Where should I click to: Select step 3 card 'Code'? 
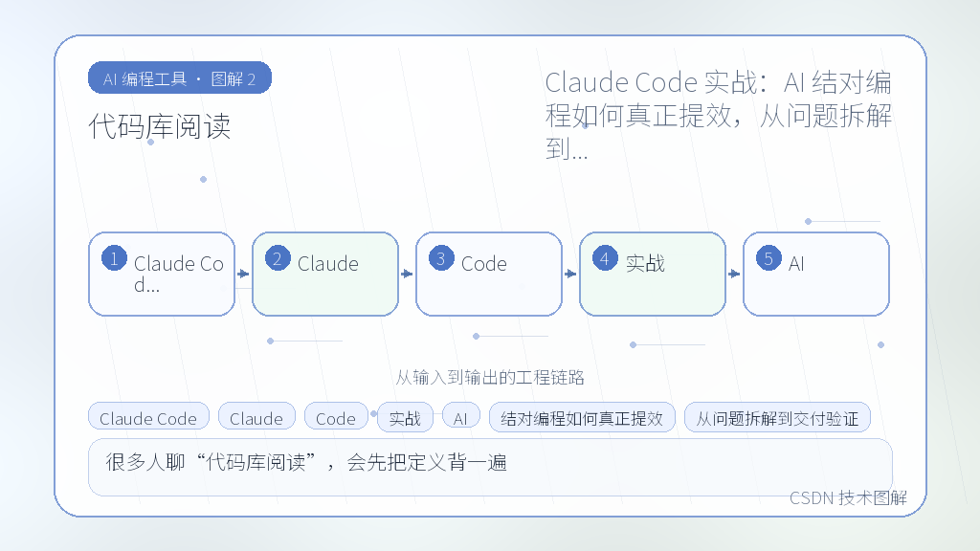point(489,274)
